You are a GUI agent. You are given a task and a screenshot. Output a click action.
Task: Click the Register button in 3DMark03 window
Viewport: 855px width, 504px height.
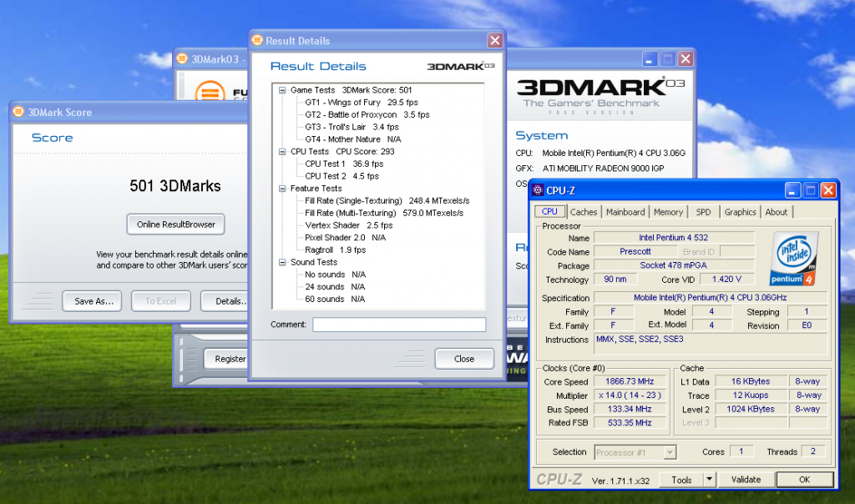click(x=226, y=359)
